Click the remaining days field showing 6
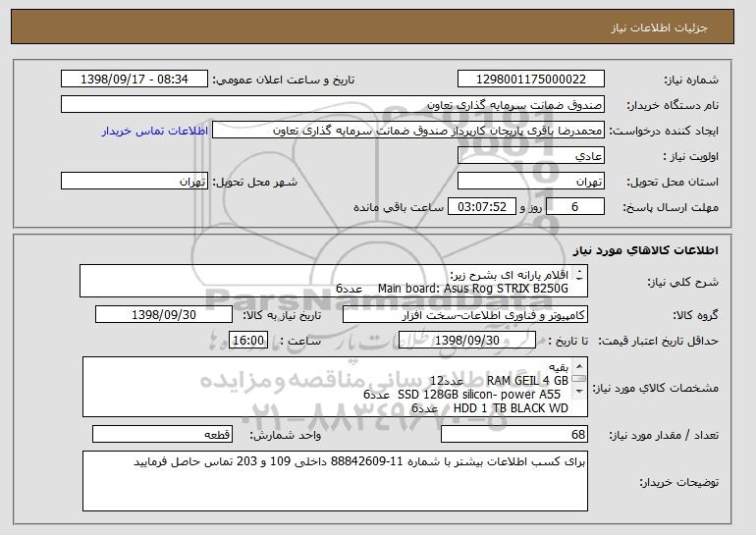 pyautogui.click(x=574, y=207)
